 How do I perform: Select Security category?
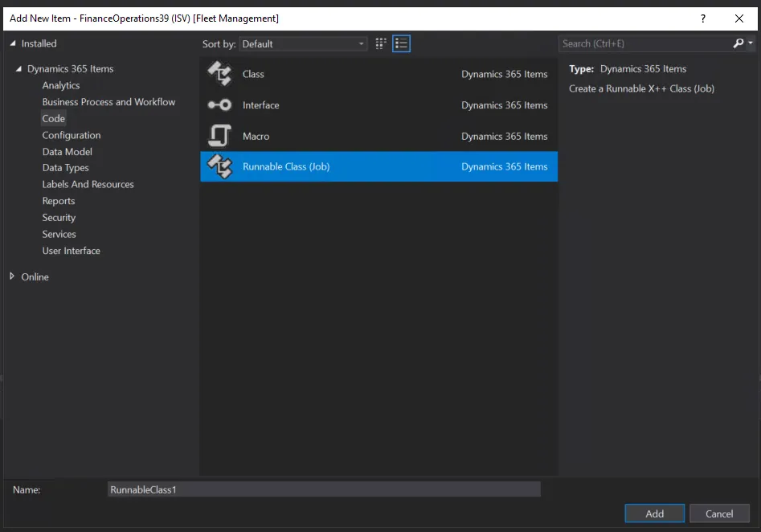(x=59, y=218)
